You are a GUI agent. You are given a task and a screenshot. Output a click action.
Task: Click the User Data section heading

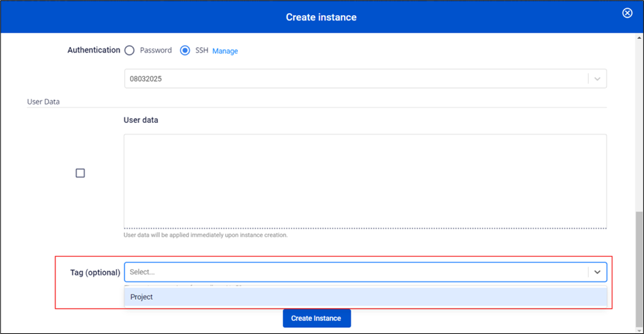(x=43, y=101)
